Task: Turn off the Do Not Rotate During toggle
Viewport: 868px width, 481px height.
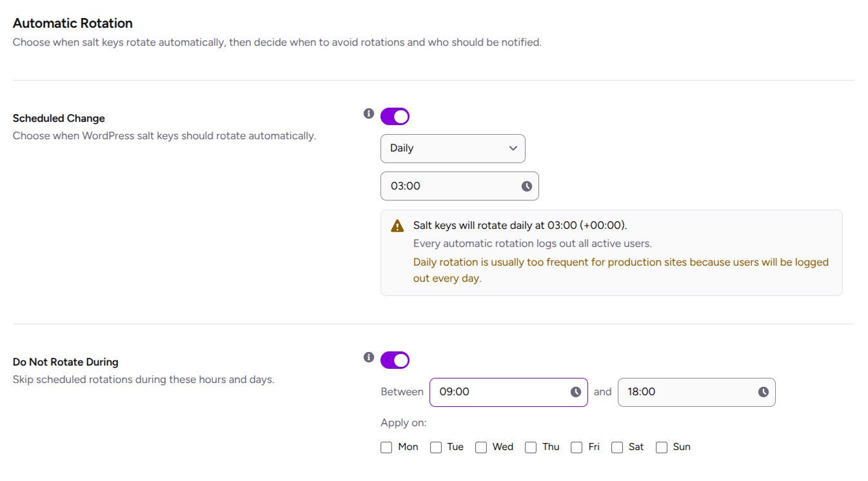Action: [395, 360]
